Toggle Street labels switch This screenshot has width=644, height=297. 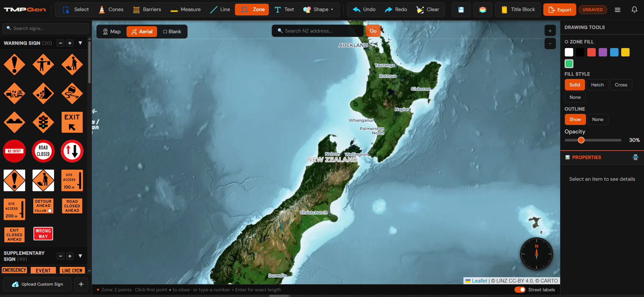point(520,290)
